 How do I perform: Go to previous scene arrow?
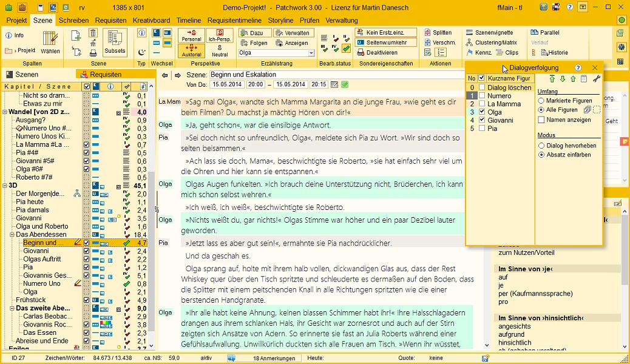164,75
